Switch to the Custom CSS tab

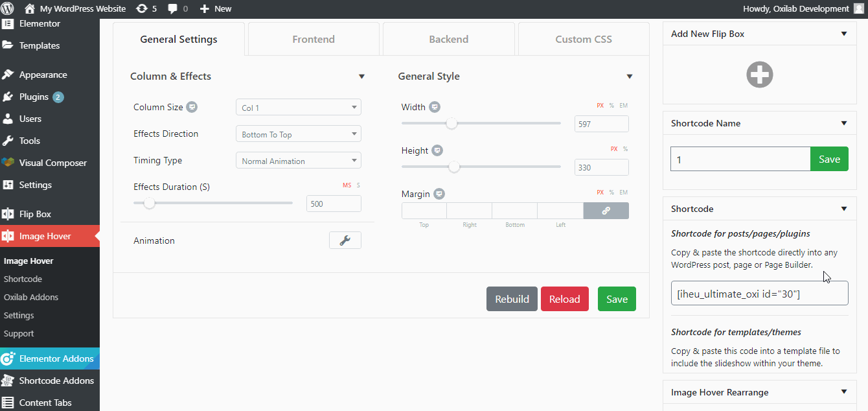coord(584,39)
